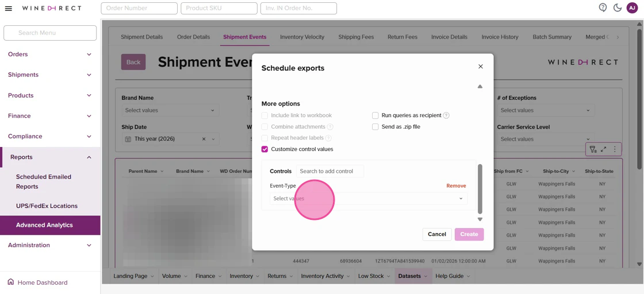Viewport: 644px width, 294px height.
Task: Close the Schedule exports dialog
Action: click(x=481, y=67)
